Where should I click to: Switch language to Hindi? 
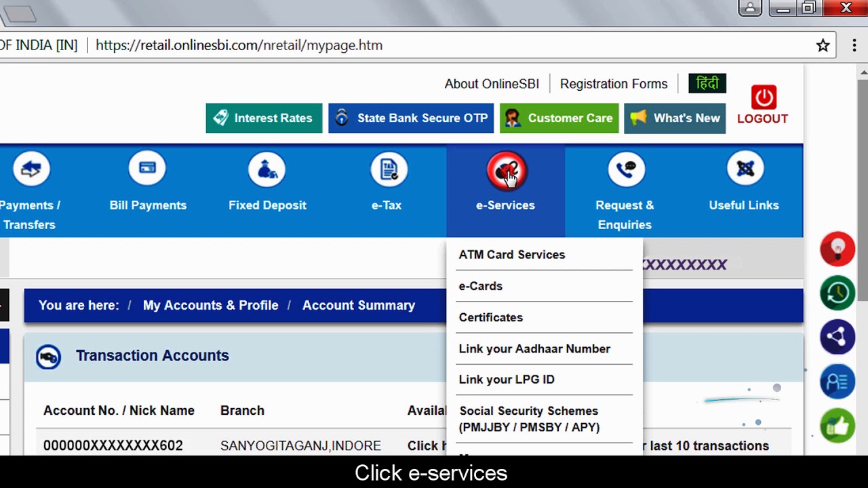[x=707, y=83]
